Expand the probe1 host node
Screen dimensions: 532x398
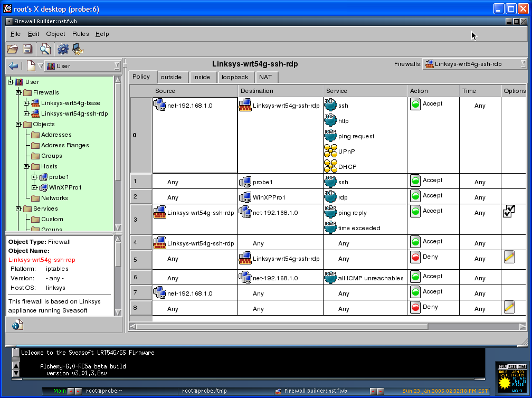pyautogui.click(x=34, y=177)
